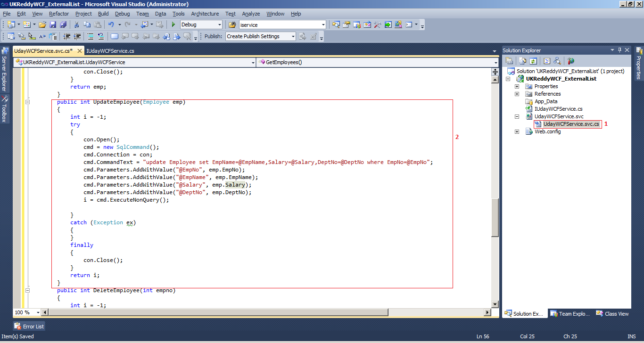The height and width of the screenshot is (343, 644).
Task: Open the Create Publish Settings dropdown
Action: pyautogui.click(x=293, y=36)
